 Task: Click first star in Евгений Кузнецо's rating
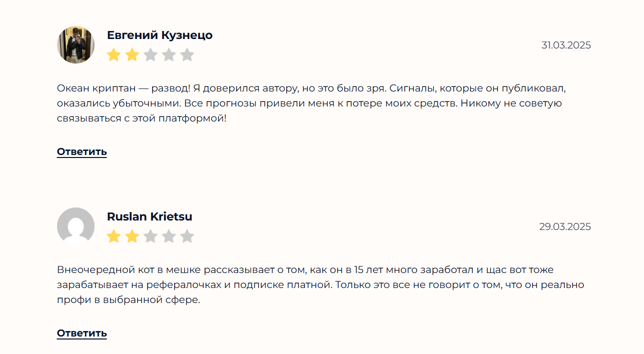pyautogui.click(x=114, y=54)
